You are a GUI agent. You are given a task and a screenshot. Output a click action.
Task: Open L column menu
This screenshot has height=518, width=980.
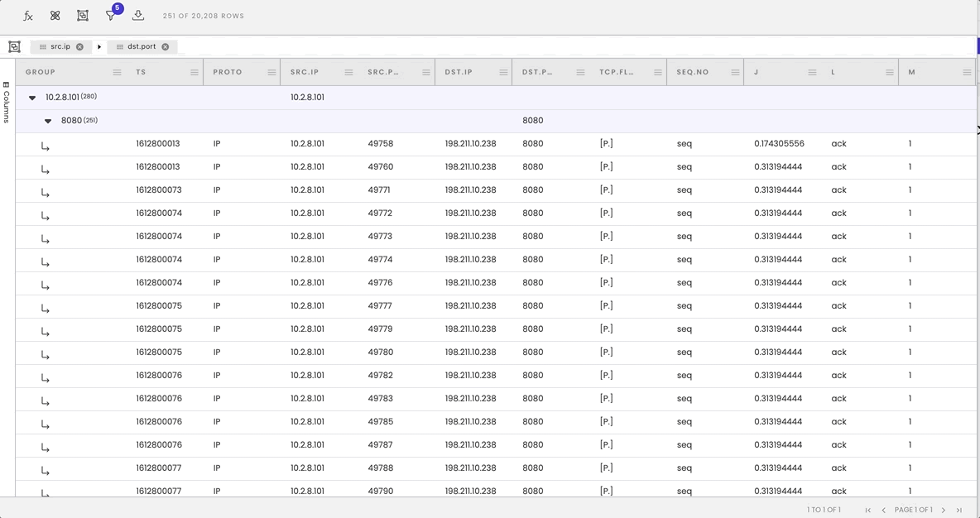pyautogui.click(x=890, y=73)
